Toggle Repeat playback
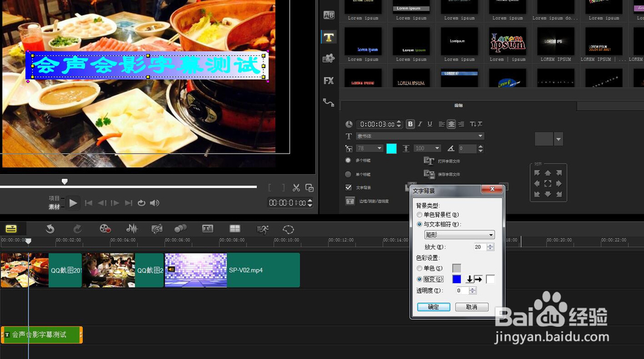 (x=141, y=203)
